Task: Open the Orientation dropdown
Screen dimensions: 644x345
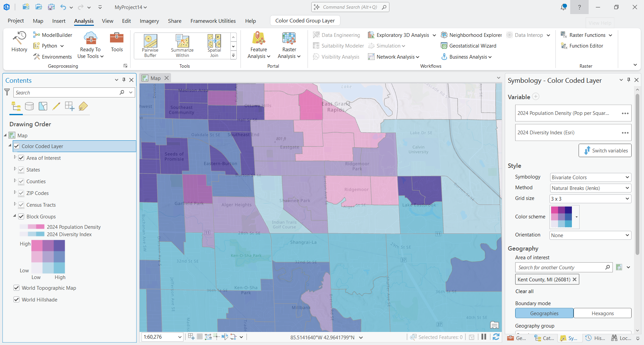Action: click(x=590, y=235)
